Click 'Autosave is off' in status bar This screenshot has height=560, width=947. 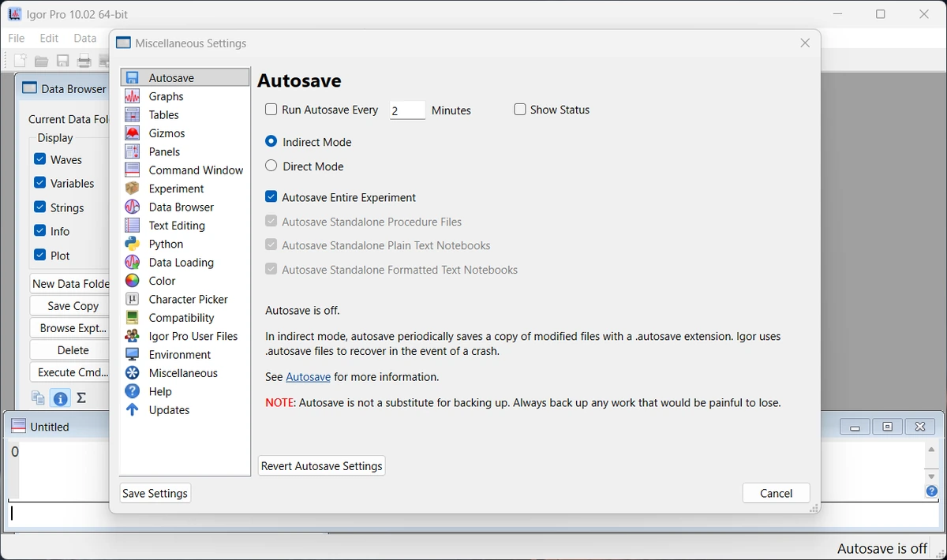(882, 548)
